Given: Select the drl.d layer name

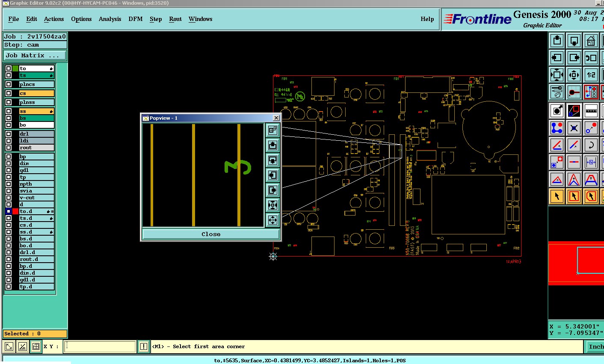Looking at the screenshot, I should 37,252.
